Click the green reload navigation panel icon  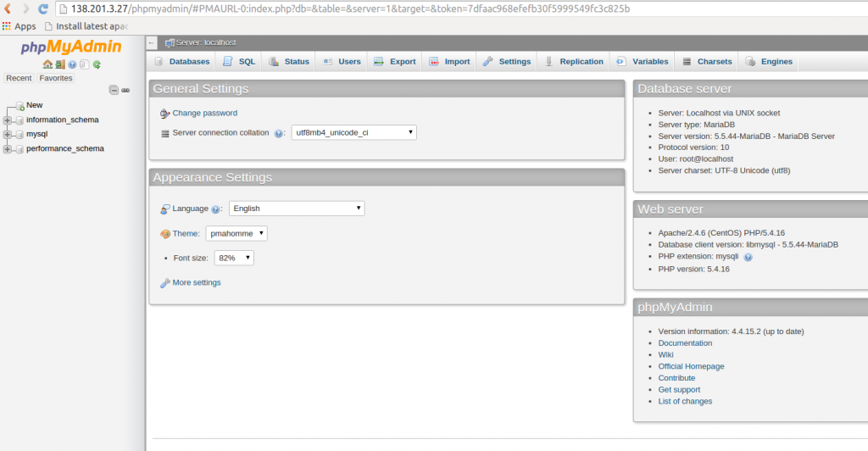click(x=97, y=64)
